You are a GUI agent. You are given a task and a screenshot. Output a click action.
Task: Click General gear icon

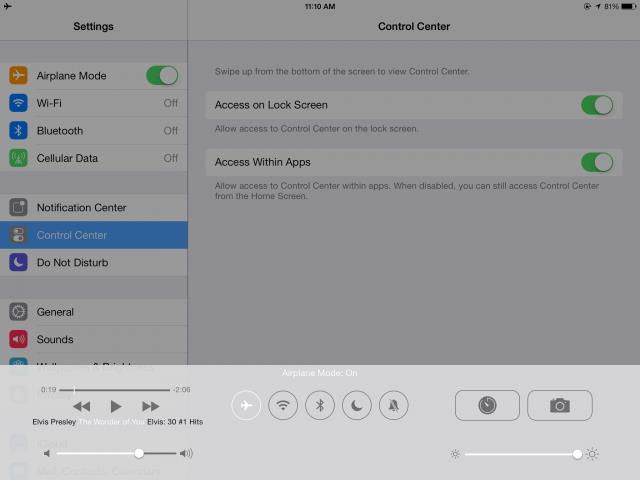[x=18, y=312]
